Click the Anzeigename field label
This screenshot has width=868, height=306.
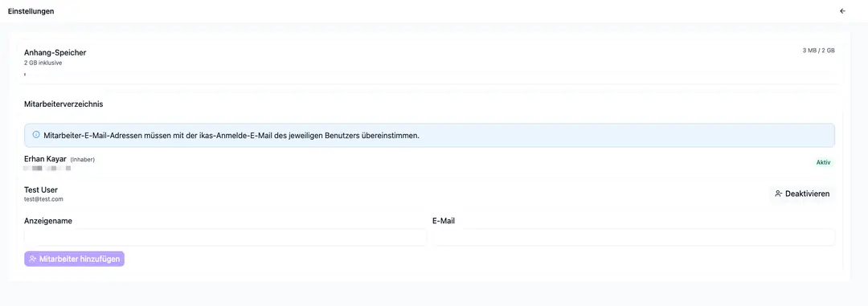point(48,221)
